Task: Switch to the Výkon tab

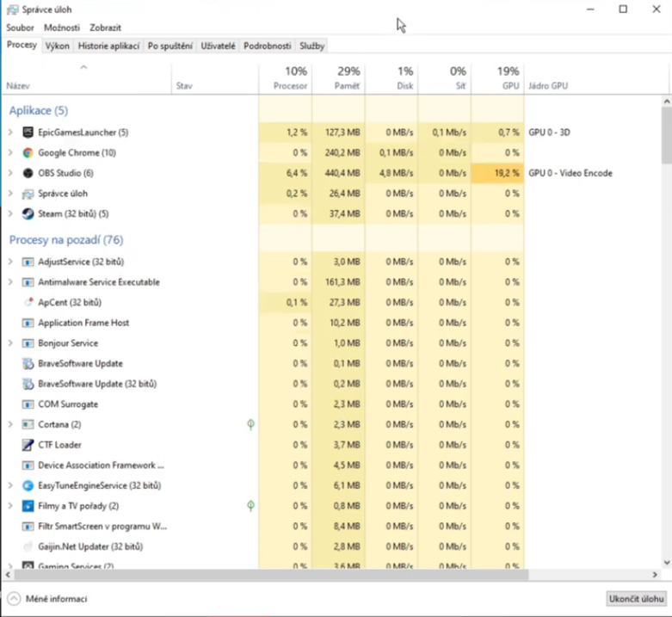Action: (x=58, y=46)
